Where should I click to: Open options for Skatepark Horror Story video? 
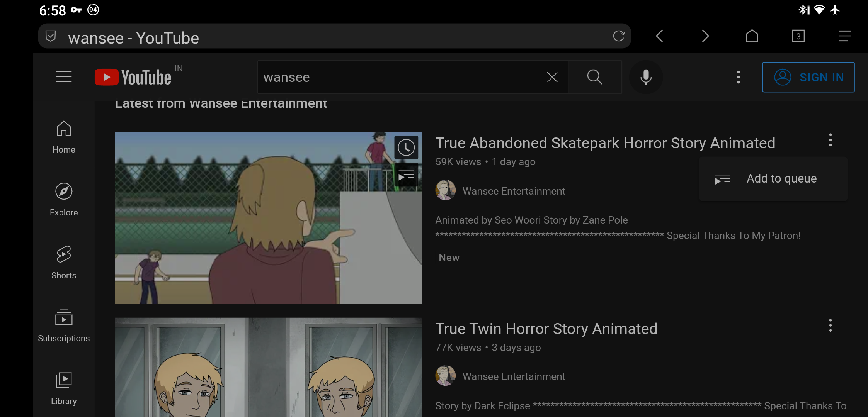point(830,140)
